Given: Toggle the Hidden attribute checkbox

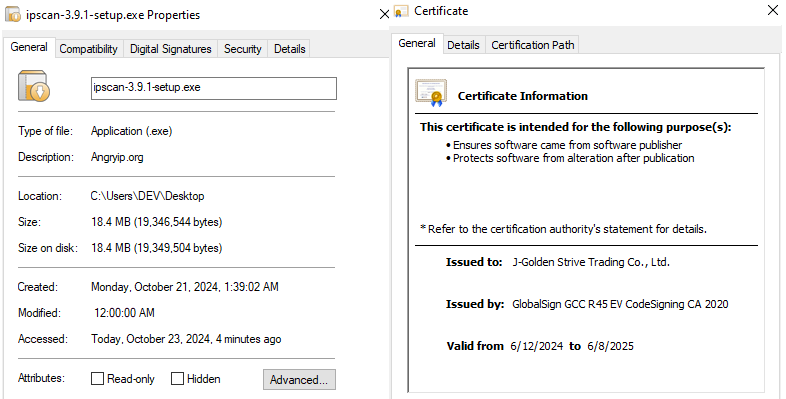Looking at the screenshot, I should pyautogui.click(x=177, y=378).
